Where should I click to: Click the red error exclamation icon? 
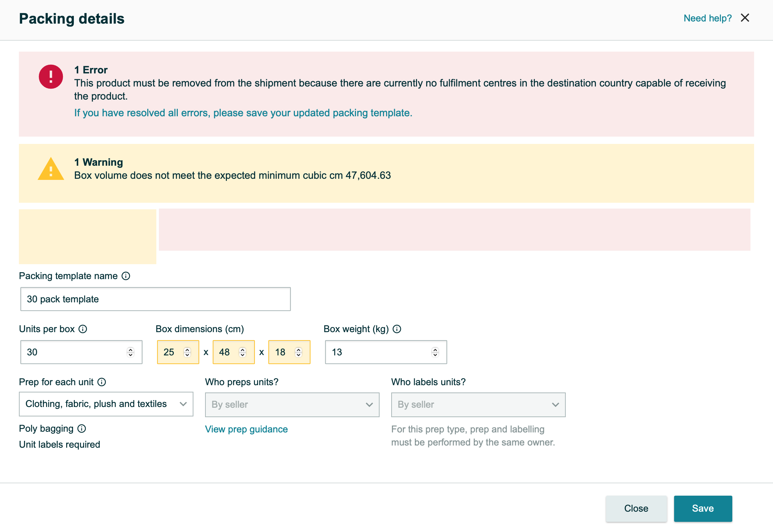coord(51,77)
